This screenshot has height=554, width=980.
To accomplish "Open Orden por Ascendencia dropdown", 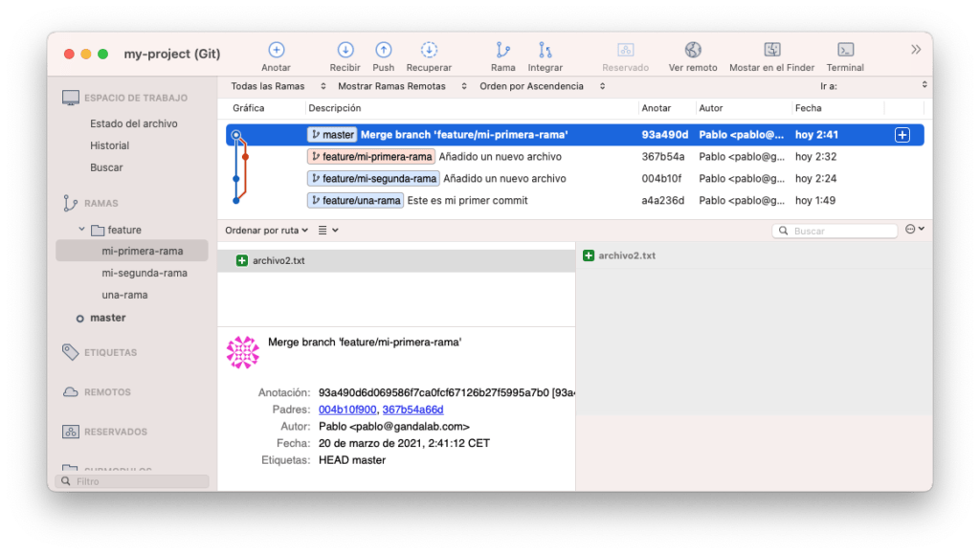I will pos(542,86).
